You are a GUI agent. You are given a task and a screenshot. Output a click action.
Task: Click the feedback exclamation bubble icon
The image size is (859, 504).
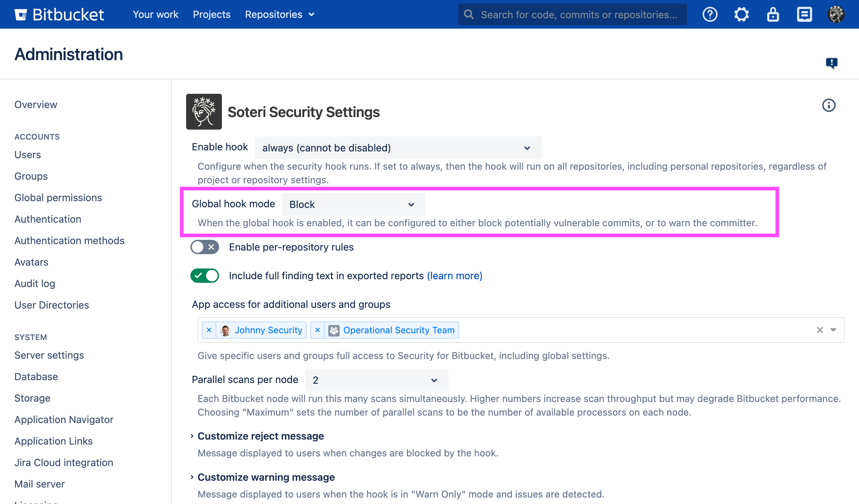pos(831,63)
